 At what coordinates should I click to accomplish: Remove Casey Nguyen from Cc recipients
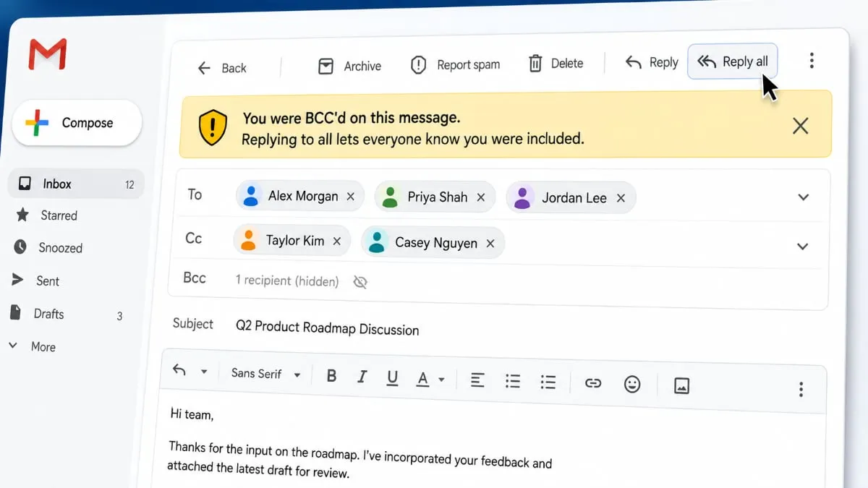490,244
